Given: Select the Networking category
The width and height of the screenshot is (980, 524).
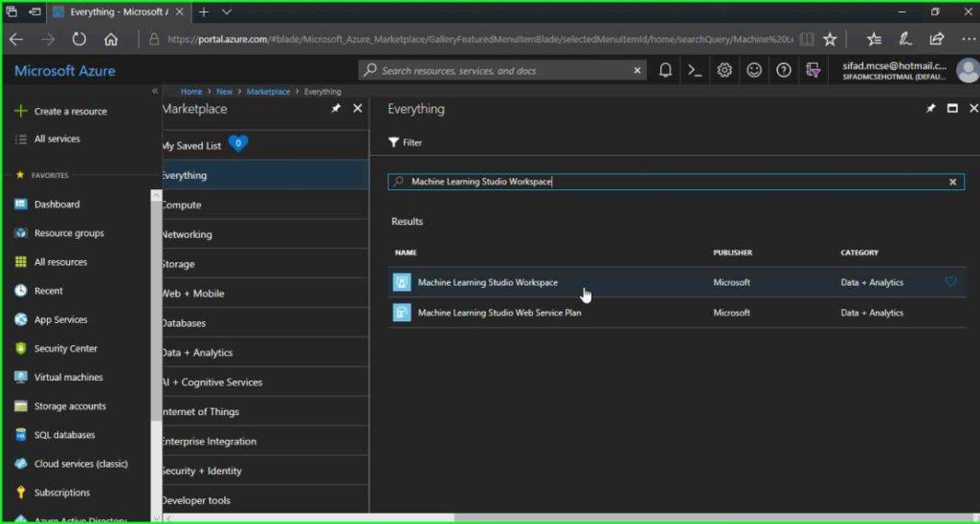Looking at the screenshot, I should click(266, 234).
